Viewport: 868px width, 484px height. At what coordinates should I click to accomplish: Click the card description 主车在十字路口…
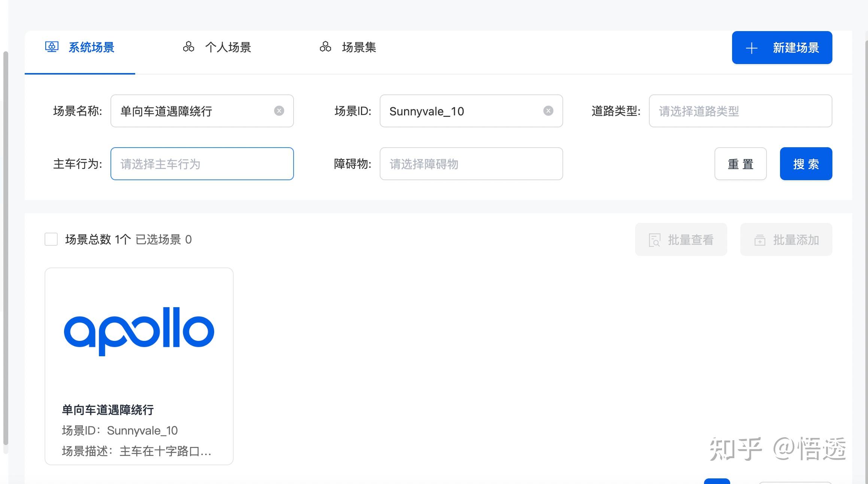coord(165,451)
